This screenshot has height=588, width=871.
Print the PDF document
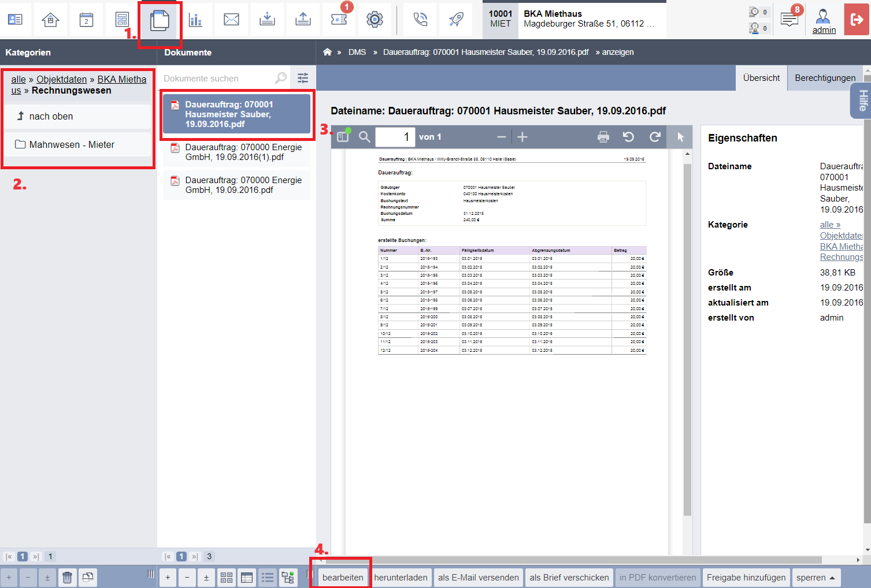coord(603,137)
